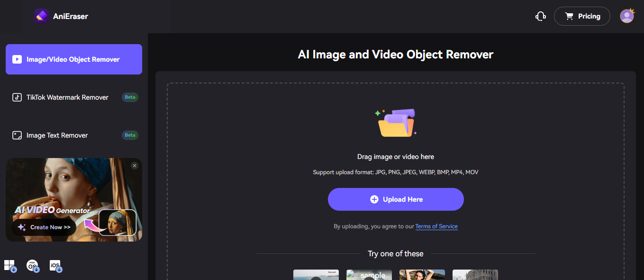Choose the building sample thumbnail
644x280 pixels.
(x=475, y=275)
